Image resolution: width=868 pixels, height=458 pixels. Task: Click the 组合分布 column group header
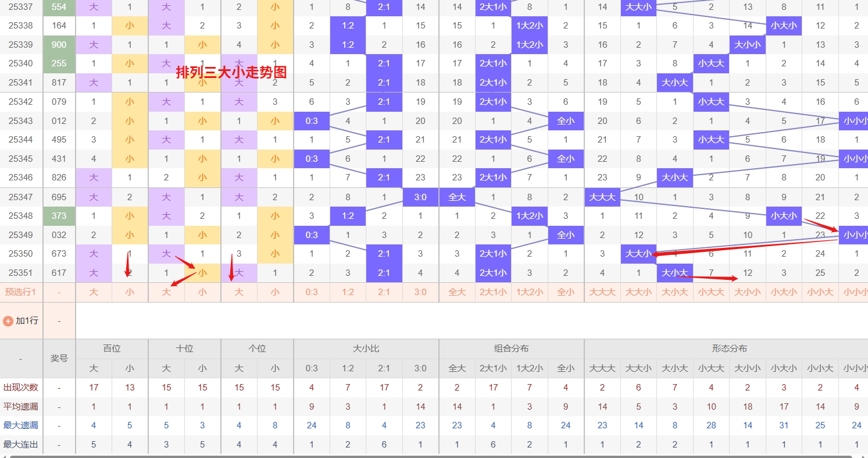tap(512, 349)
